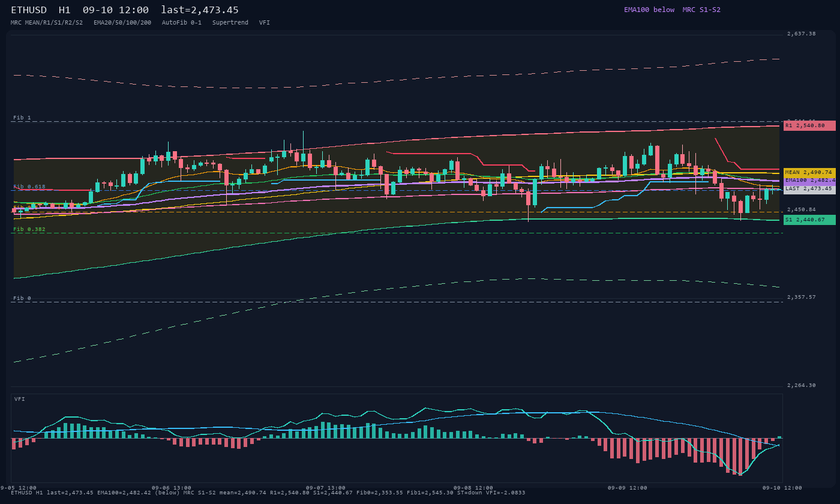This screenshot has width=840, height=504.
Task: Click the "Fib 0.382" level label
Action: 29,229
